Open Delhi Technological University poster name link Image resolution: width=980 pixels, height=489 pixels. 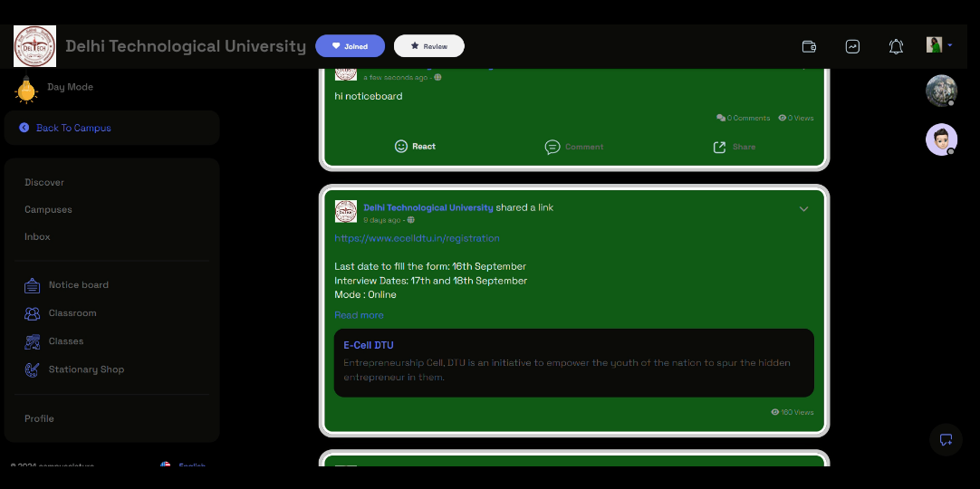point(428,207)
